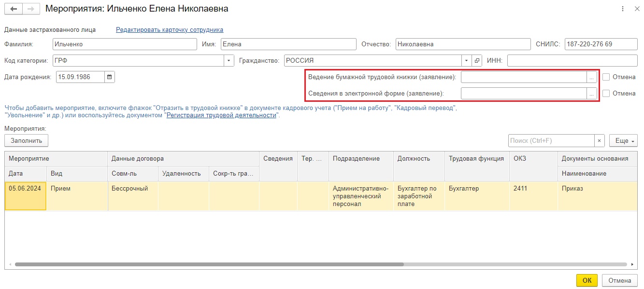Select the Административно-управленческий персонал cell
This screenshot has height=289, width=644.
coord(361,196)
